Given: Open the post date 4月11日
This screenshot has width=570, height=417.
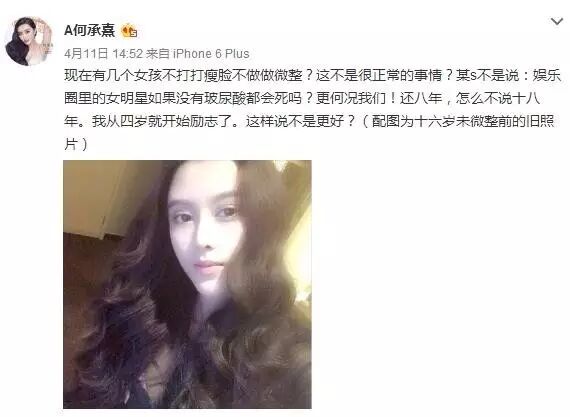Looking at the screenshot, I should coord(86,54).
